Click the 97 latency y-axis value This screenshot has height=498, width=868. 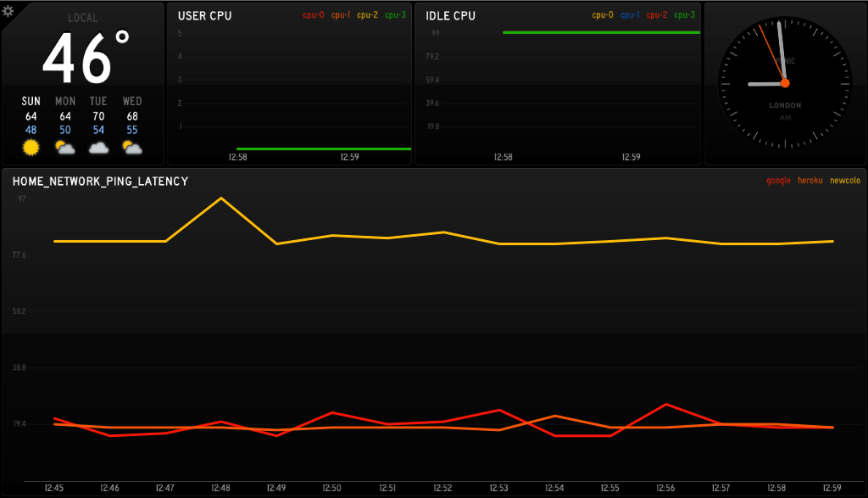[22, 199]
